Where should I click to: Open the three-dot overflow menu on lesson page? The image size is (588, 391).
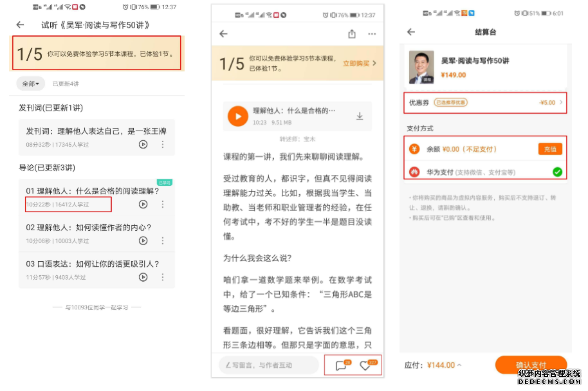pyautogui.click(x=372, y=33)
